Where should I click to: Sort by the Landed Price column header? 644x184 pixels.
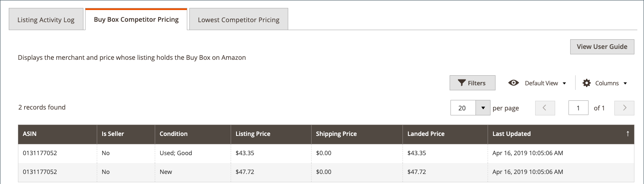pos(426,134)
